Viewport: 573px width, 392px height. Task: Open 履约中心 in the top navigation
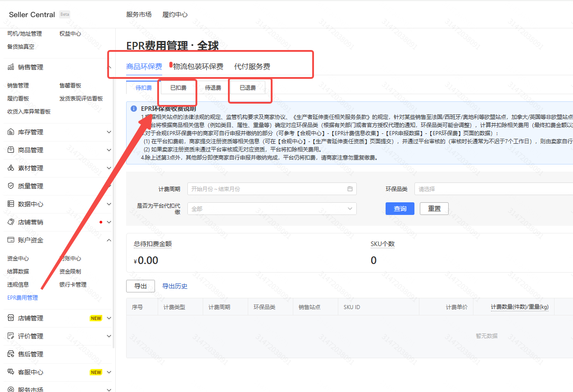[x=175, y=14]
